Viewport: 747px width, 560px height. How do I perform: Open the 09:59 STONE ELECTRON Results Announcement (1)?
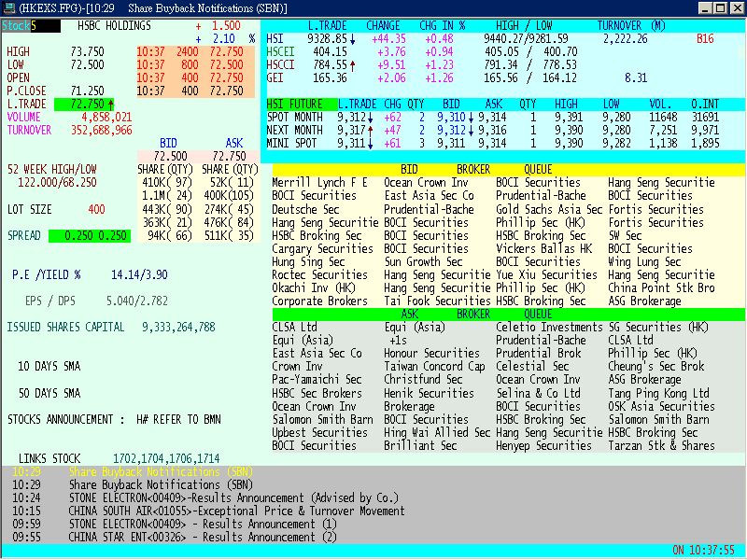click(175, 525)
